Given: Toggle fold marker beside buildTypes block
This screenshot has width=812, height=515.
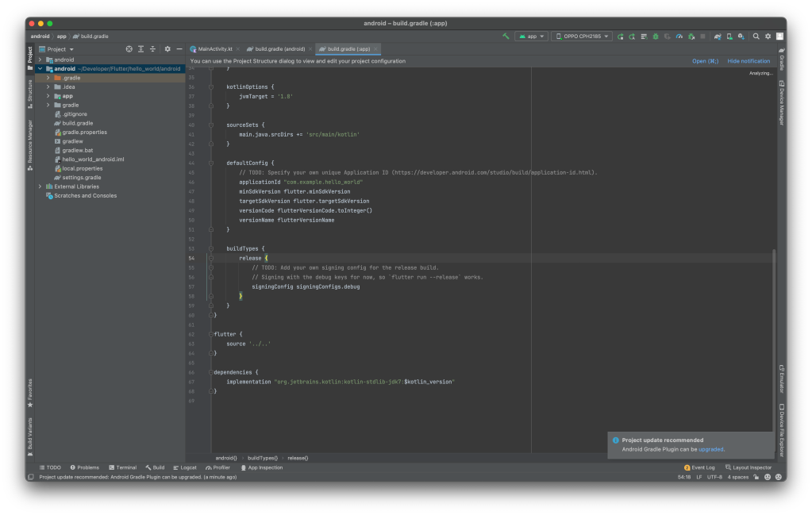Looking at the screenshot, I should (x=212, y=248).
